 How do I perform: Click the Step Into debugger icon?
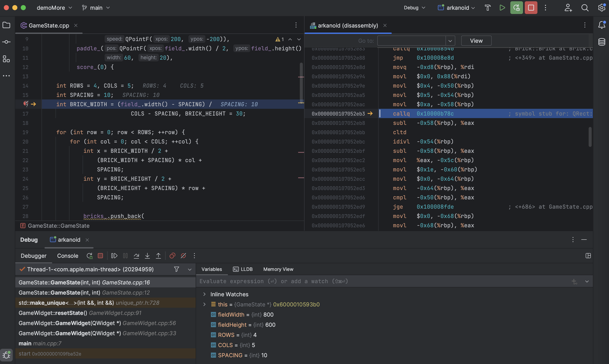pos(147,256)
